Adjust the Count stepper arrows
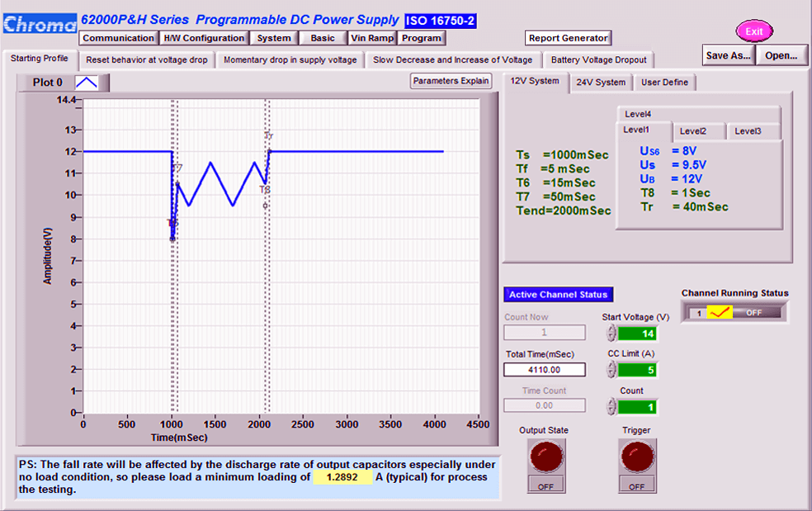812x511 pixels. 611,406
